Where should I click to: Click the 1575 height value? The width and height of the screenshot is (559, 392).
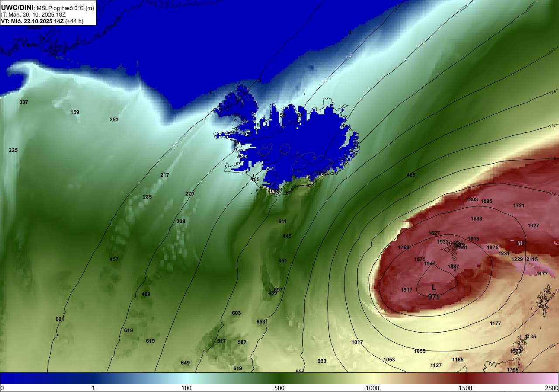[x=420, y=259]
